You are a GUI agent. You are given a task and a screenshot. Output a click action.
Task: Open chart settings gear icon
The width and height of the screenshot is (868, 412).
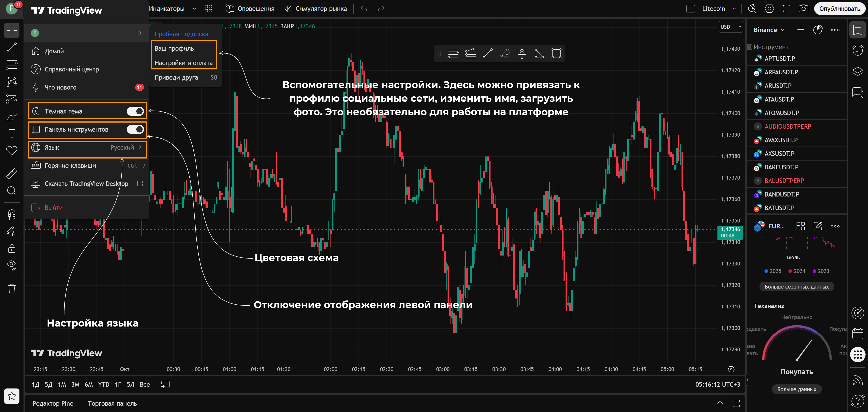(x=769, y=9)
